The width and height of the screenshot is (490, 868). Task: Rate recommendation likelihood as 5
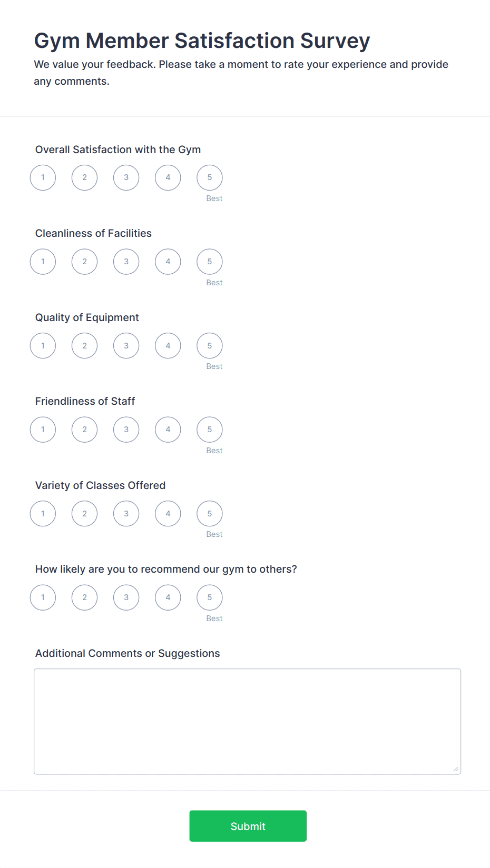point(209,597)
